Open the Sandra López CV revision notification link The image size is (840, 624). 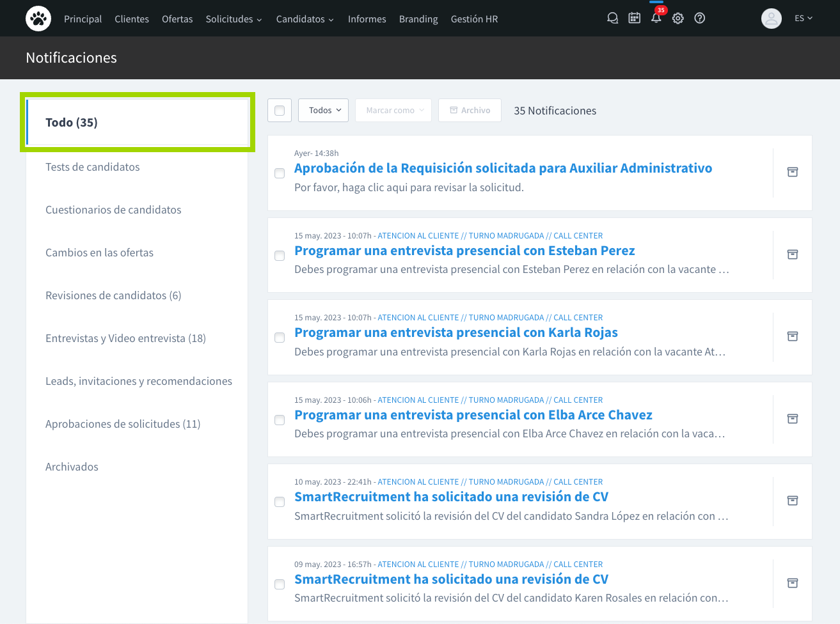[x=451, y=497]
